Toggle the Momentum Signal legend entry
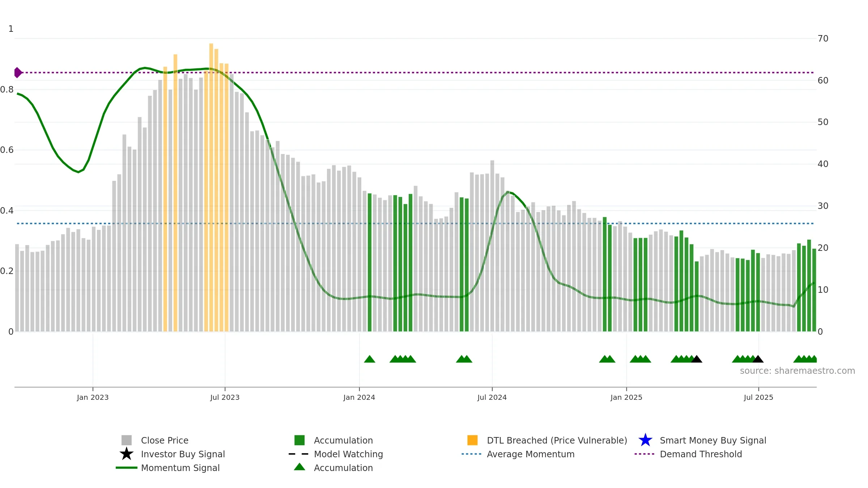This screenshot has width=868, height=488. (x=180, y=468)
